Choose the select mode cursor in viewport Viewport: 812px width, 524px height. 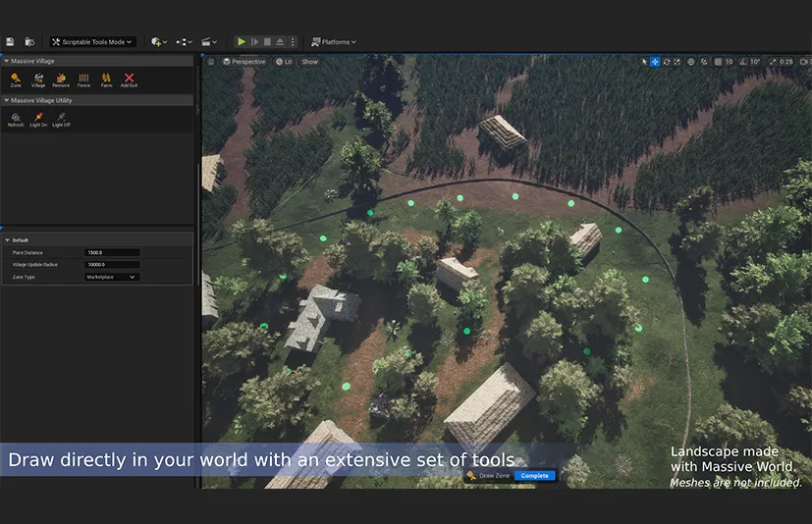click(644, 62)
